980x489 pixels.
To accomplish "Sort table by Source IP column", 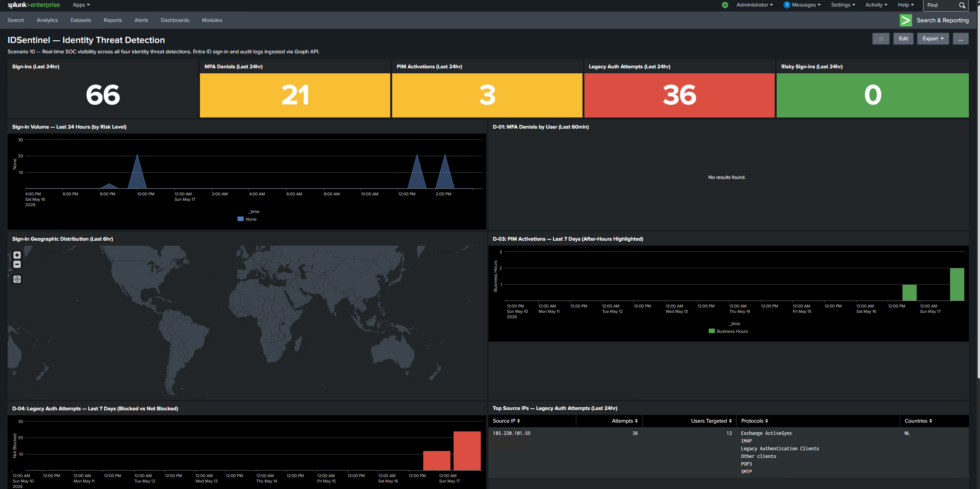I will click(x=506, y=421).
